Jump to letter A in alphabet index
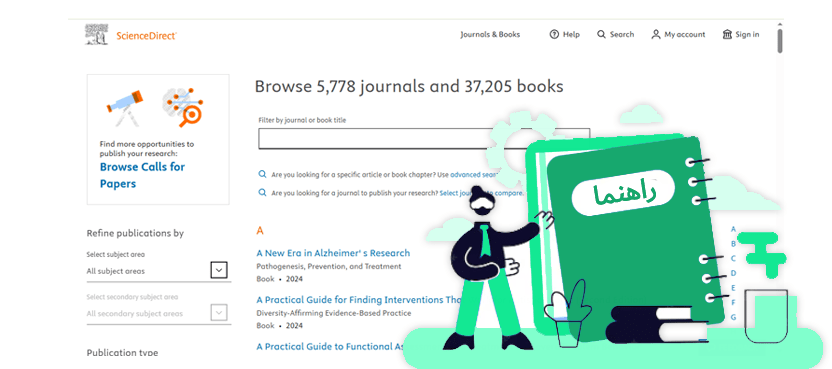Image resolution: width=832 pixels, height=369 pixels. (x=733, y=229)
